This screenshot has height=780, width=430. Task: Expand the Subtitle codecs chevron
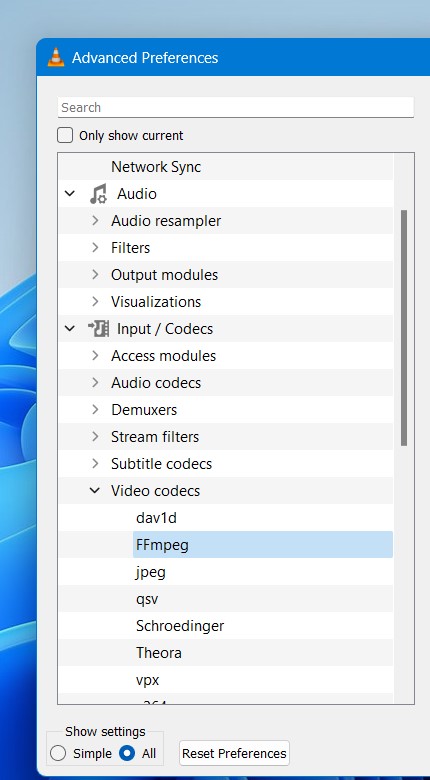[x=96, y=464]
